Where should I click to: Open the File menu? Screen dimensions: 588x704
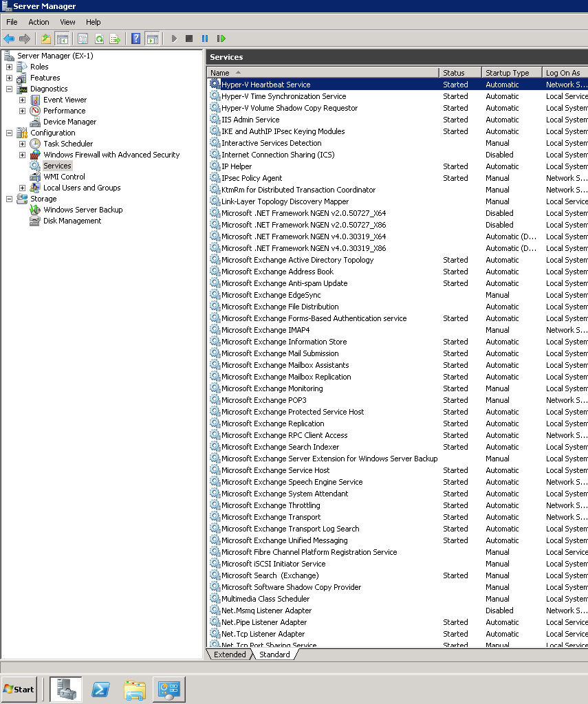[12, 22]
